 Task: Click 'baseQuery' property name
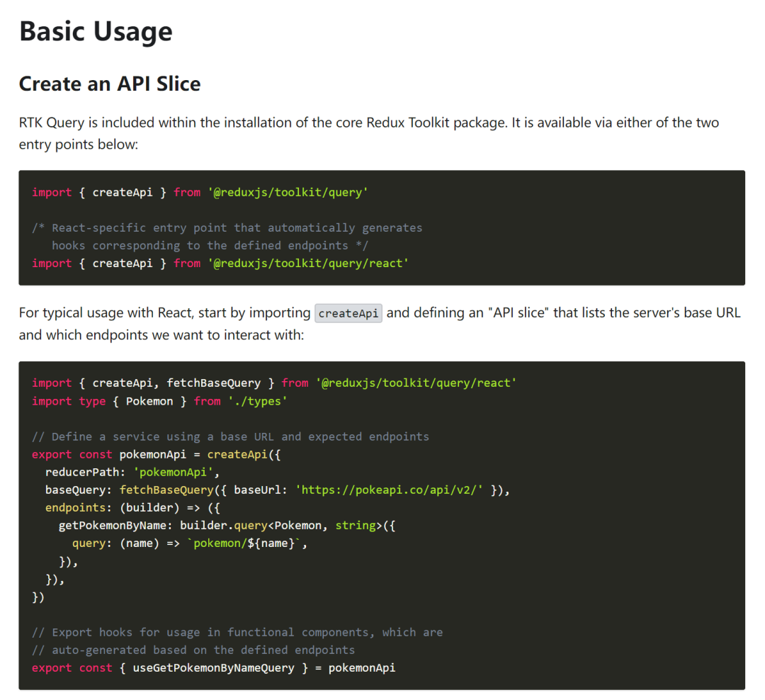75,490
